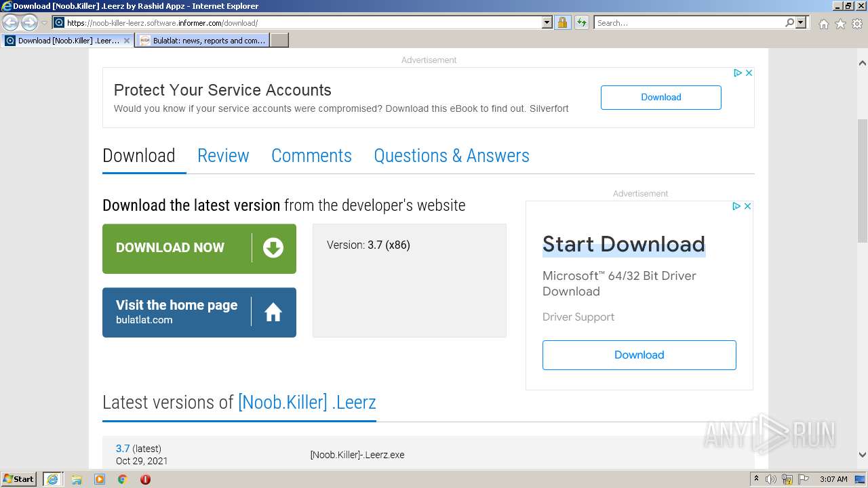Select the Download page tab
Screen dimensions: 868x488
(139, 156)
